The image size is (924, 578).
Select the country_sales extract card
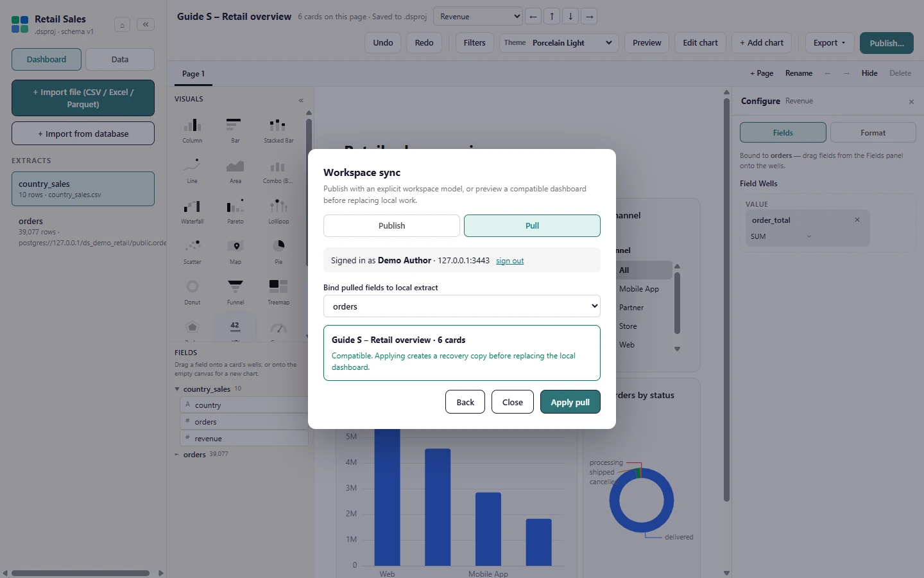pyautogui.click(x=83, y=189)
